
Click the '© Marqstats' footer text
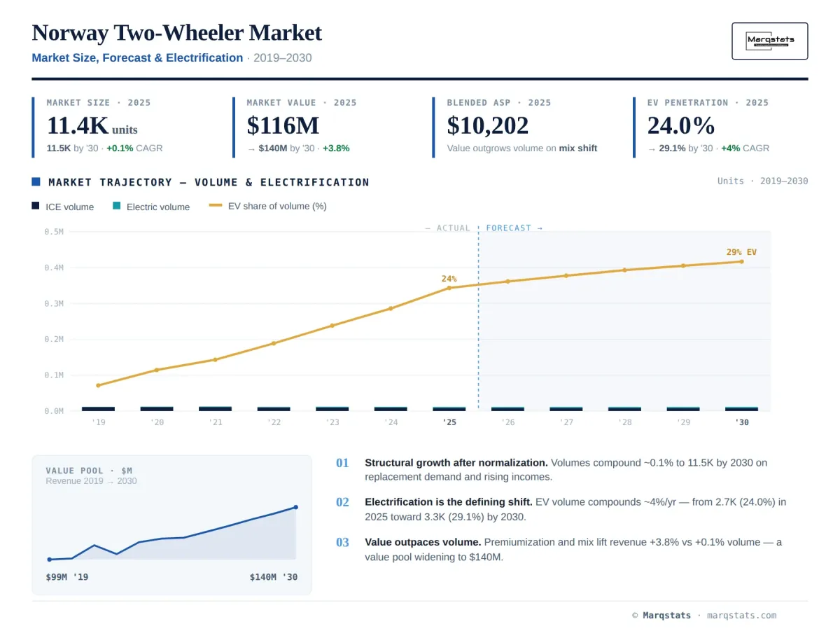(661, 616)
